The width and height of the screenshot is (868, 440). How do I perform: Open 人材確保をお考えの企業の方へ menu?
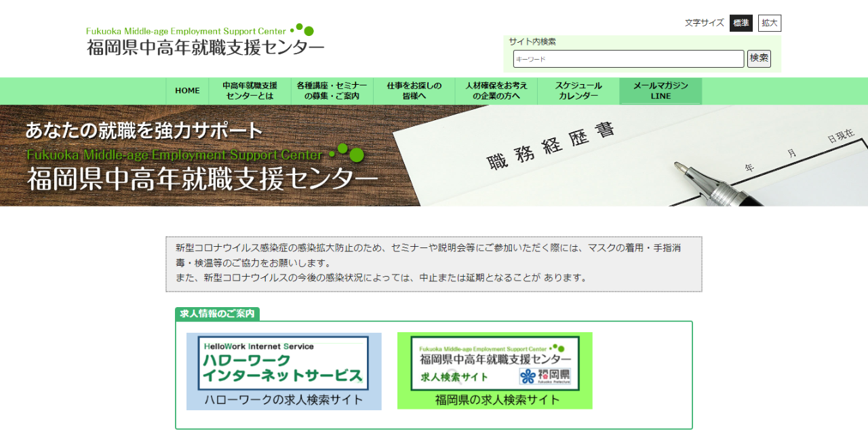(496, 91)
